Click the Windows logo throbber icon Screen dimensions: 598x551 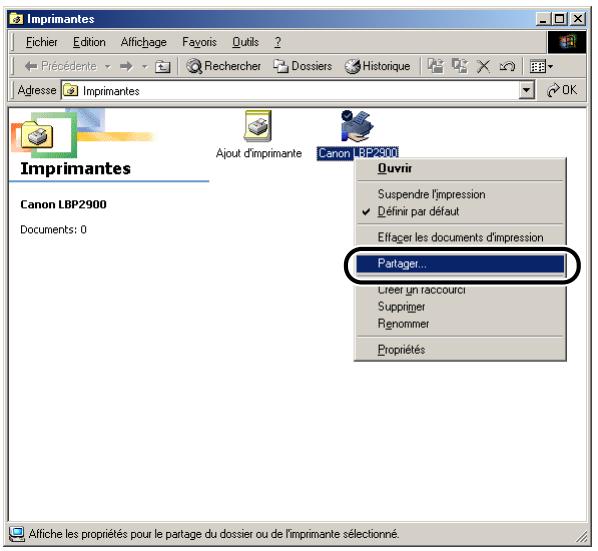pyautogui.click(x=567, y=42)
